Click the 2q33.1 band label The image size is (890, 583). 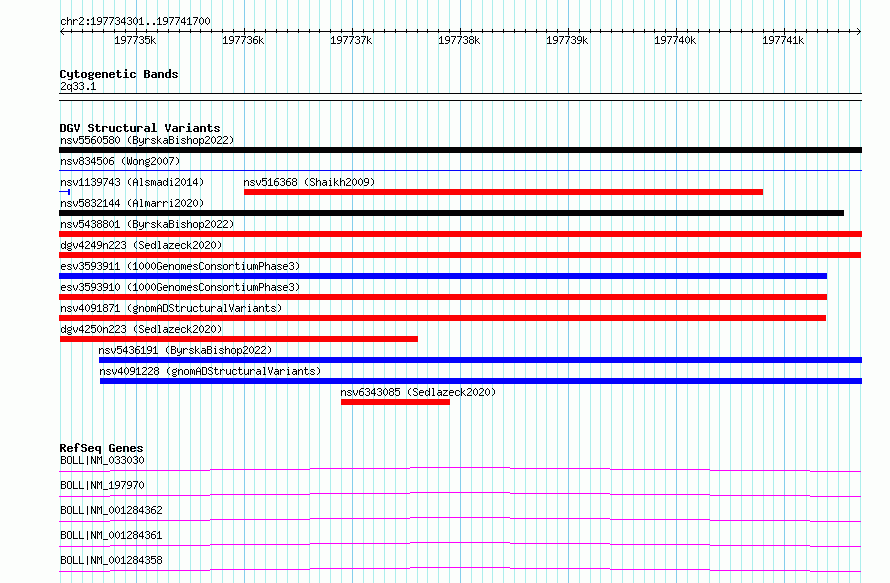[78, 86]
